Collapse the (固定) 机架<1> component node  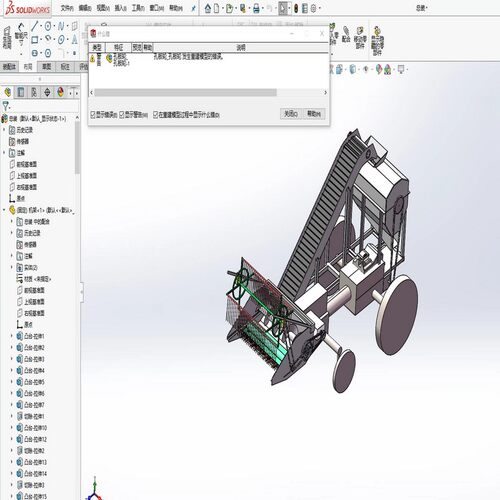(x=4, y=210)
